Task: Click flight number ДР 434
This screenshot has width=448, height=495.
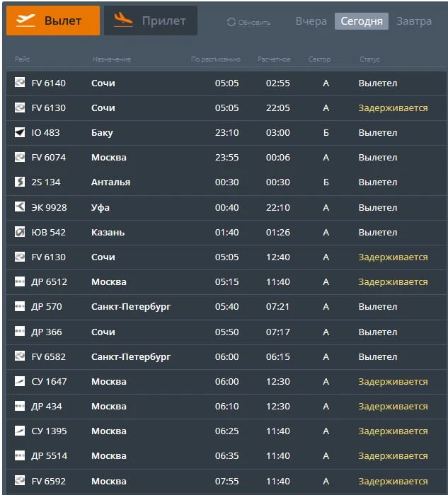Action: pyautogui.click(x=47, y=407)
